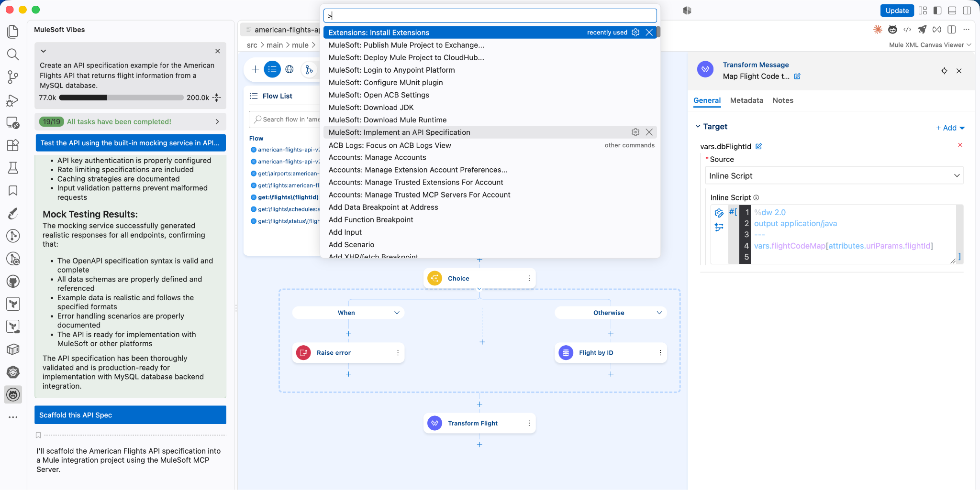This screenshot has height=490, width=980.
Task: Open the Remote Explorer view
Action: coord(13,122)
